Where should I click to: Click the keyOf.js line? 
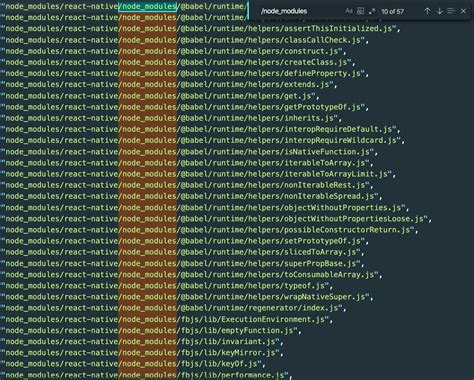click(x=133, y=364)
